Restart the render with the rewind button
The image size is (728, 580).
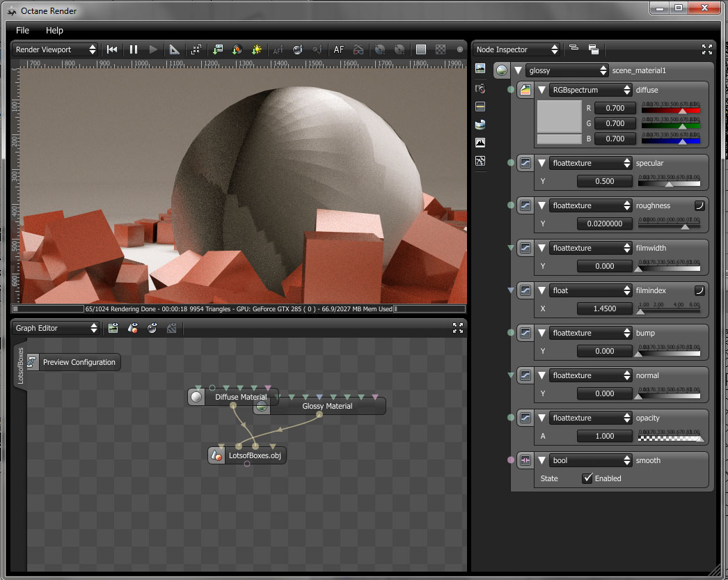click(112, 49)
